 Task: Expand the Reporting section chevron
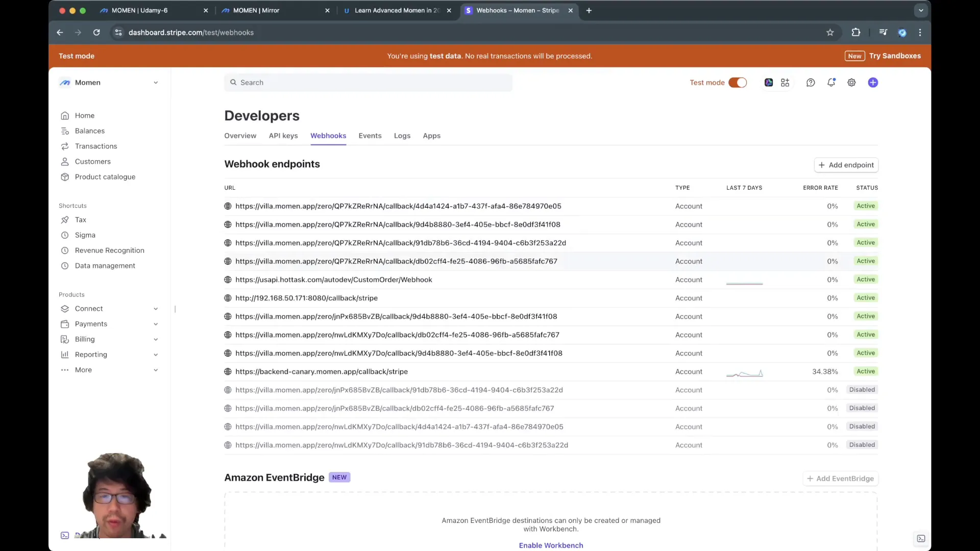click(156, 355)
